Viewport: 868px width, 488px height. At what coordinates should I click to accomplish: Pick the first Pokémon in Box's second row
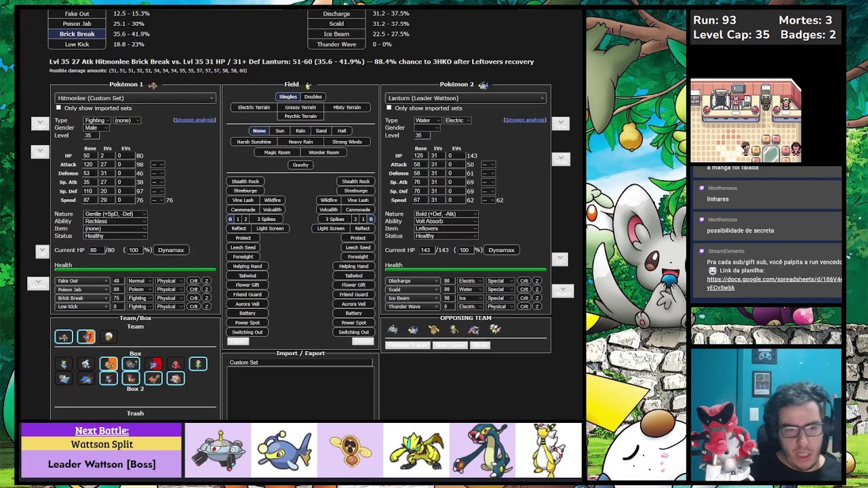tap(64, 379)
